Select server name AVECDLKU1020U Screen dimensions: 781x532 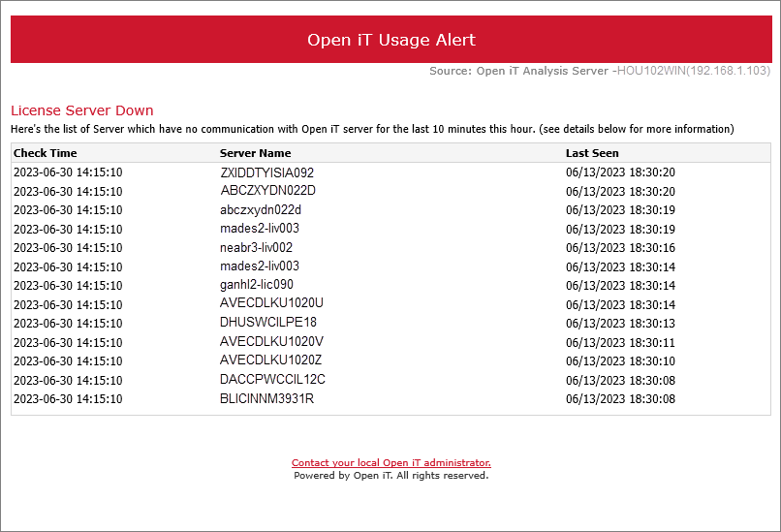[x=271, y=303]
